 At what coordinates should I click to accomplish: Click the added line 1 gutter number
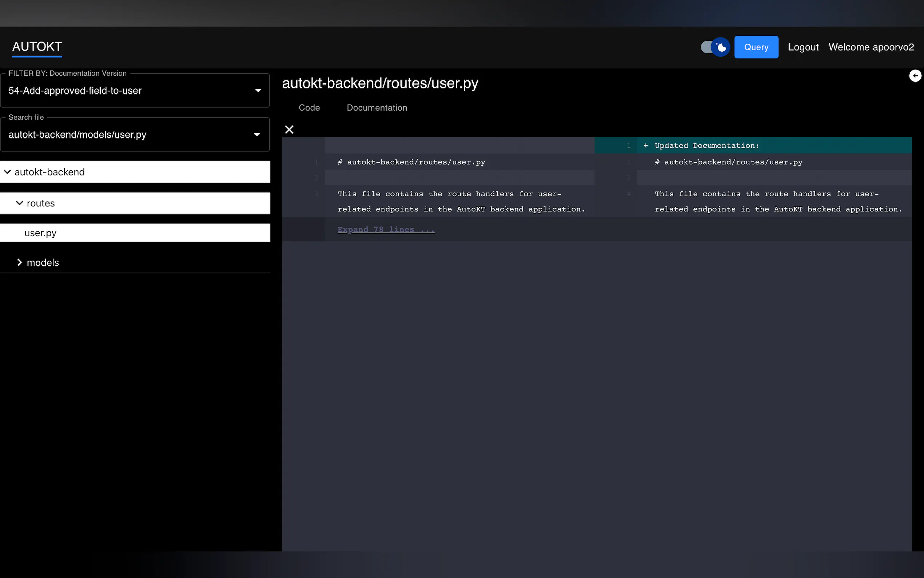pos(628,146)
